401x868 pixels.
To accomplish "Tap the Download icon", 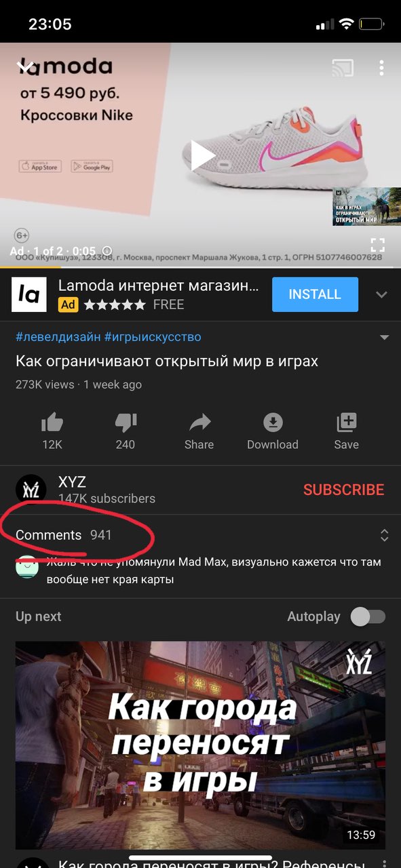I will [273, 423].
